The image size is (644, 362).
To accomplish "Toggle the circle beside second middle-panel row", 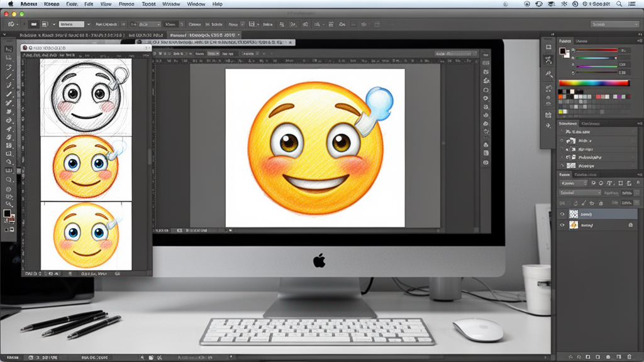I will (562, 141).
